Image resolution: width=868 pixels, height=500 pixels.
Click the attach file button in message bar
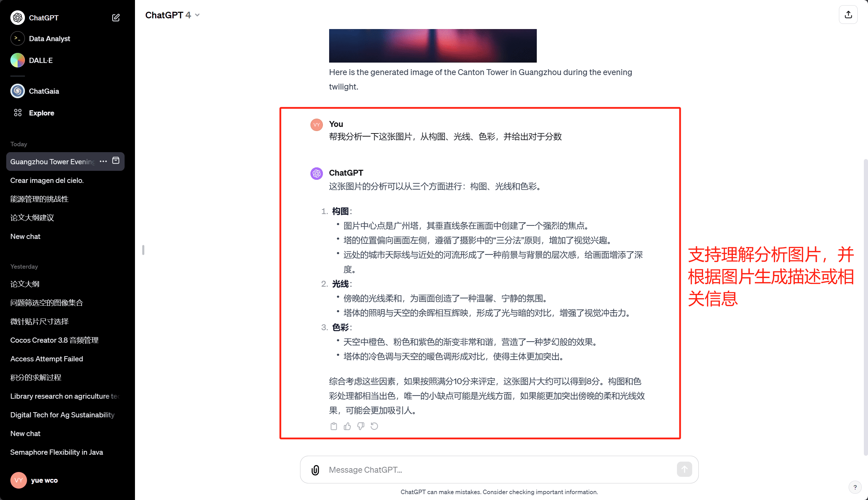tap(314, 470)
